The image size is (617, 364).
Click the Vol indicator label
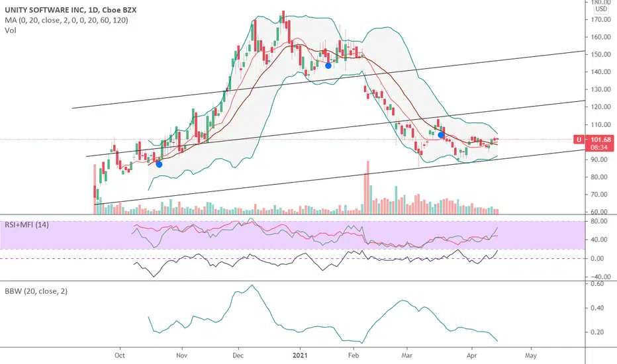pyautogui.click(x=11, y=30)
